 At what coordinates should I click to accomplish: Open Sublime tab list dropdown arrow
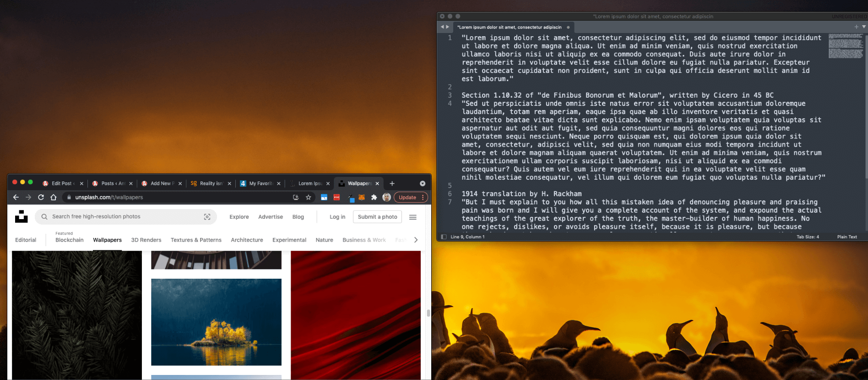click(864, 27)
